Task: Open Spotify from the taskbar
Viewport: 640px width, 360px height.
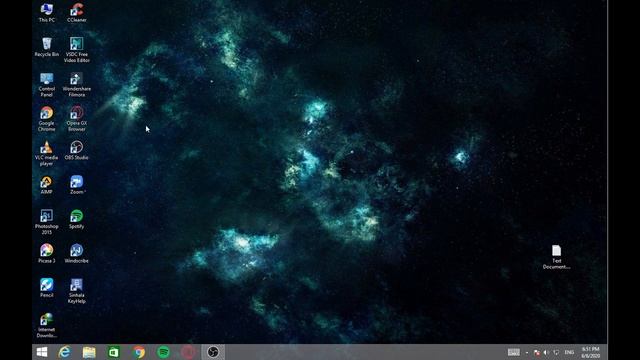Action: pos(163,352)
